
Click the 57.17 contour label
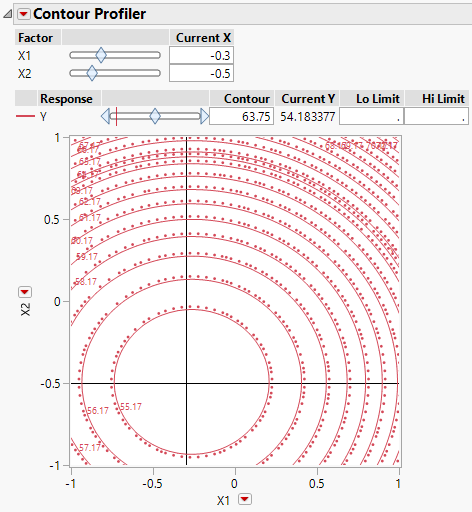[90, 448]
